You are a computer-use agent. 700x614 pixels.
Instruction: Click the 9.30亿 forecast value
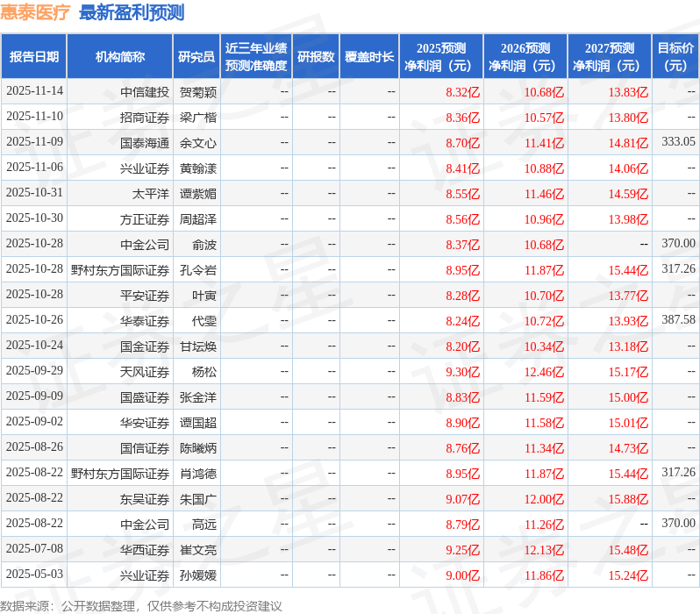tap(462, 372)
